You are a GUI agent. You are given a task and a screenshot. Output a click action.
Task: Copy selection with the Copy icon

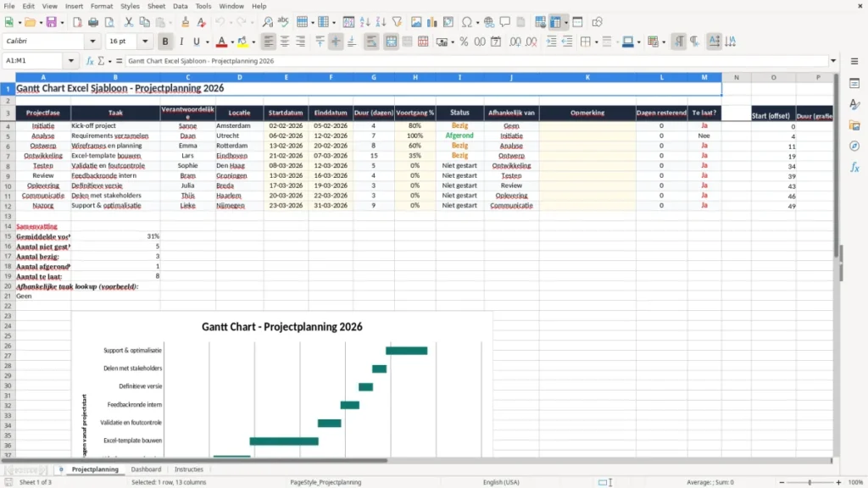point(144,22)
